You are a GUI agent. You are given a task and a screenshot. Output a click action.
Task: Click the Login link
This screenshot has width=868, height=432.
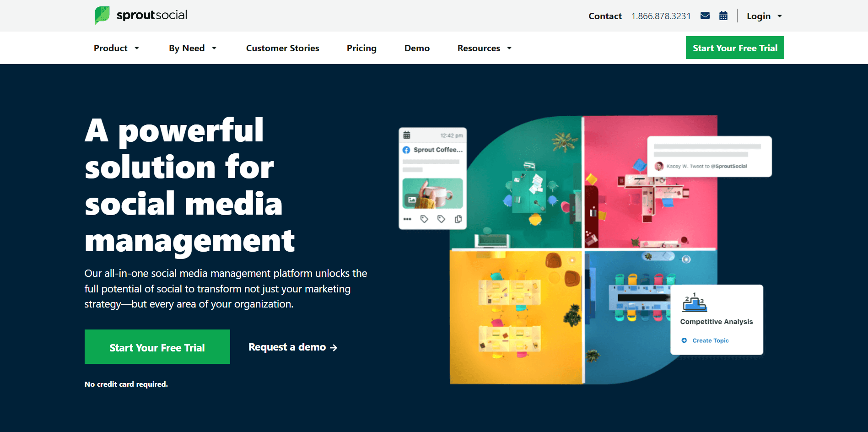pyautogui.click(x=759, y=16)
